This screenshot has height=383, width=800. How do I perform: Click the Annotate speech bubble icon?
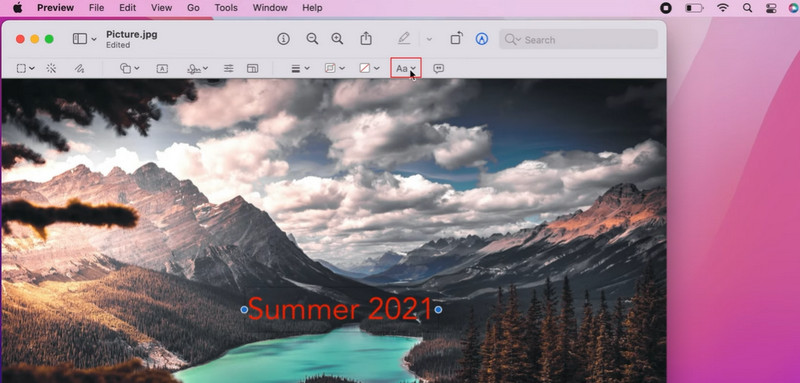pyautogui.click(x=438, y=68)
